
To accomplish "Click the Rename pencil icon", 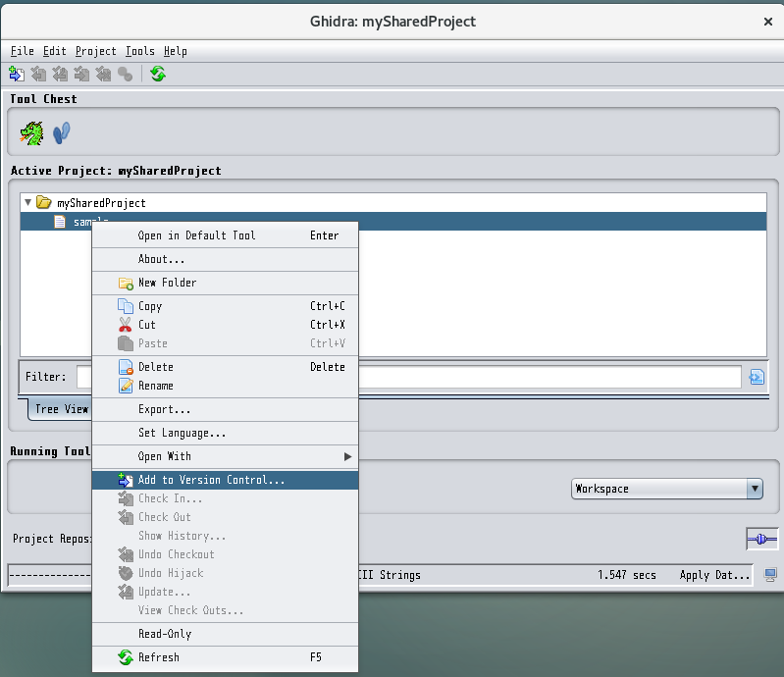I will [x=126, y=386].
